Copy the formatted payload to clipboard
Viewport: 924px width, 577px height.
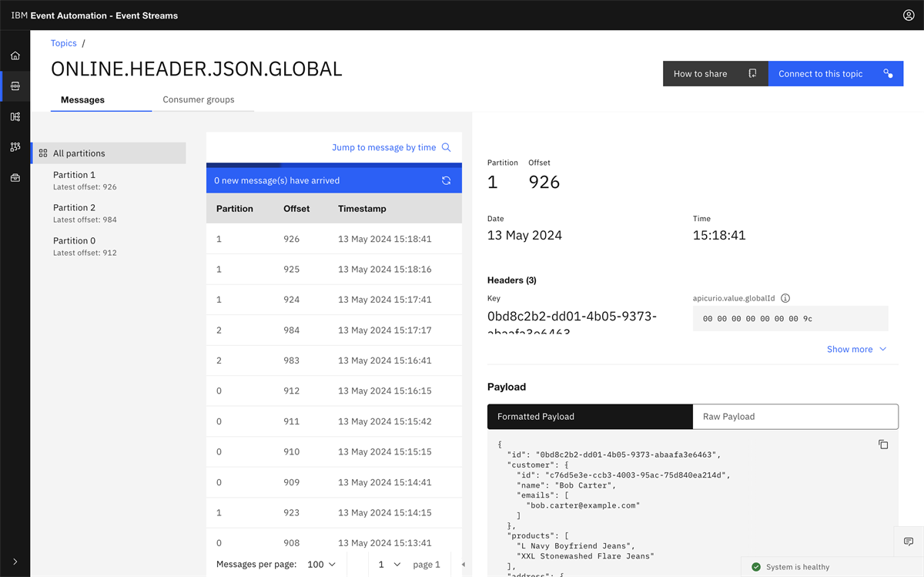[x=883, y=444]
